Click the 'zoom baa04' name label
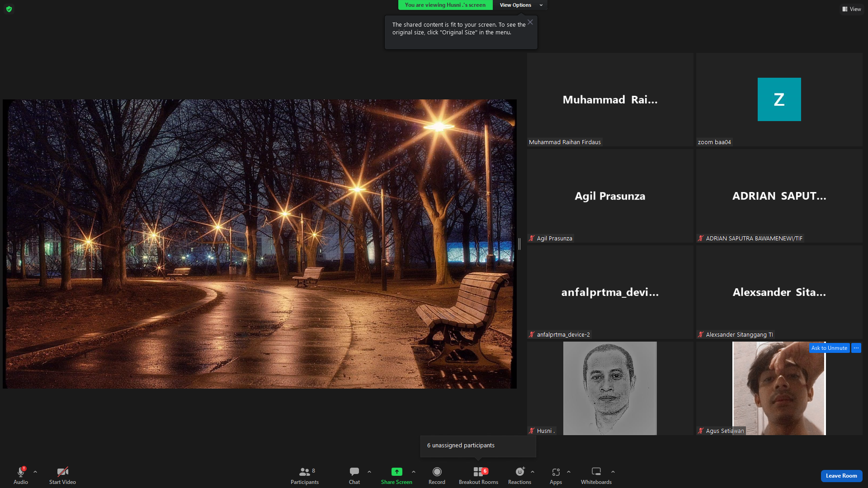 pos(714,142)
